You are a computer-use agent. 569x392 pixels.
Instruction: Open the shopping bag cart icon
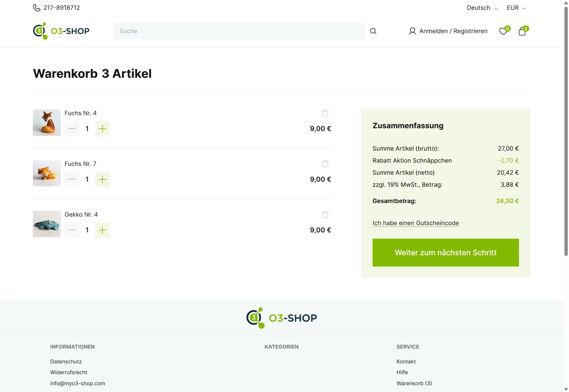522,31
